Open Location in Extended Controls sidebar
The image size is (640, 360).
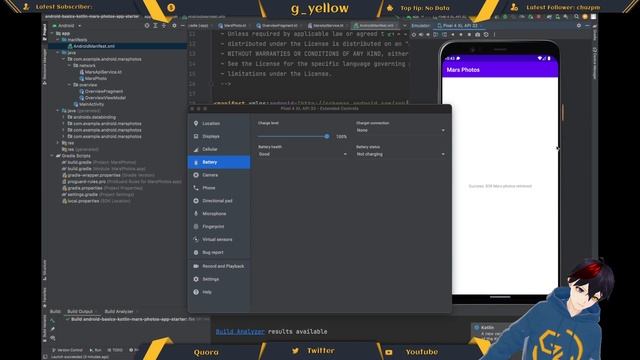pyautogui.click(x=219, y=123)
